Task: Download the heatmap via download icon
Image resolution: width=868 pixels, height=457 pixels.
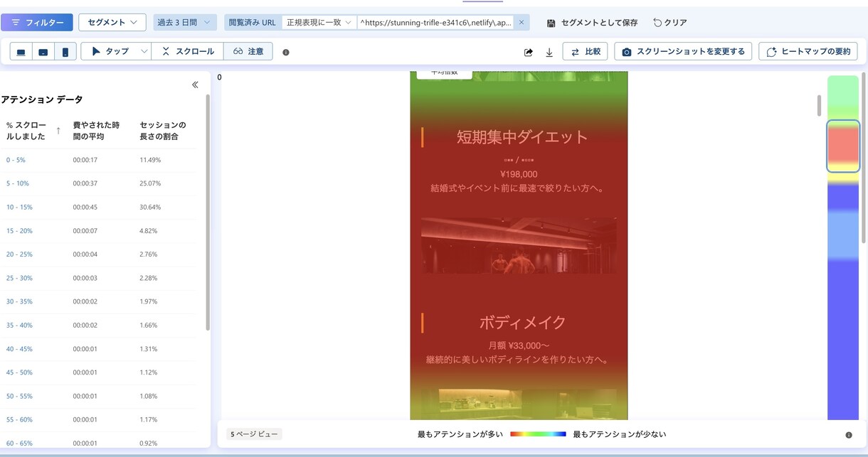Action: (549, 53)
